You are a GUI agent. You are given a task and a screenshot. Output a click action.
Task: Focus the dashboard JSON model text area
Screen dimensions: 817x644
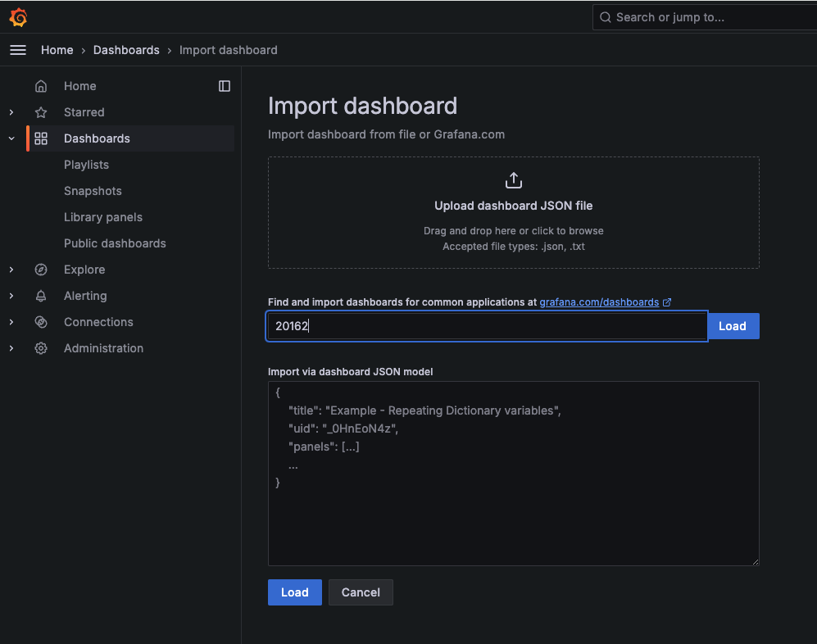(513, 473)
